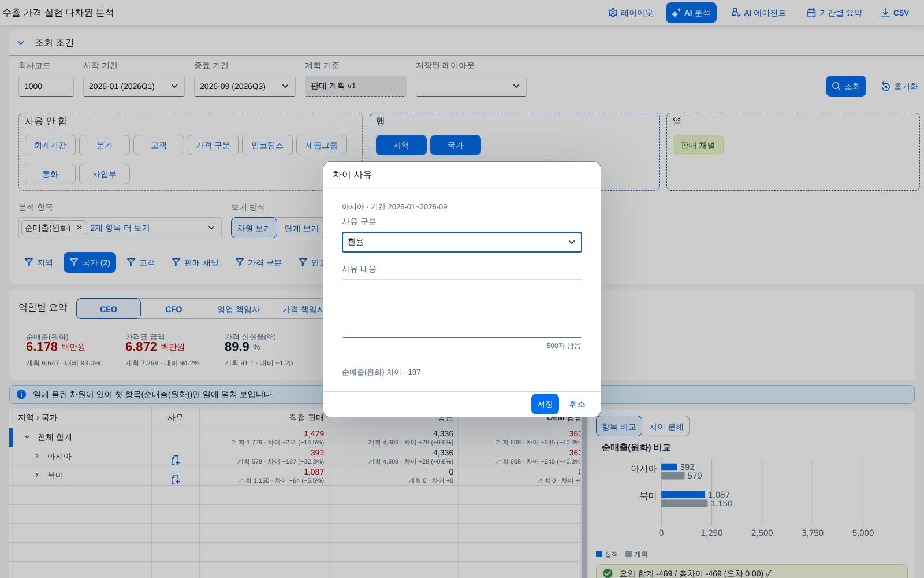Switch to 차원 보기 mode
This screenshot has height=578, width=924.
click(x=254, y=228)
